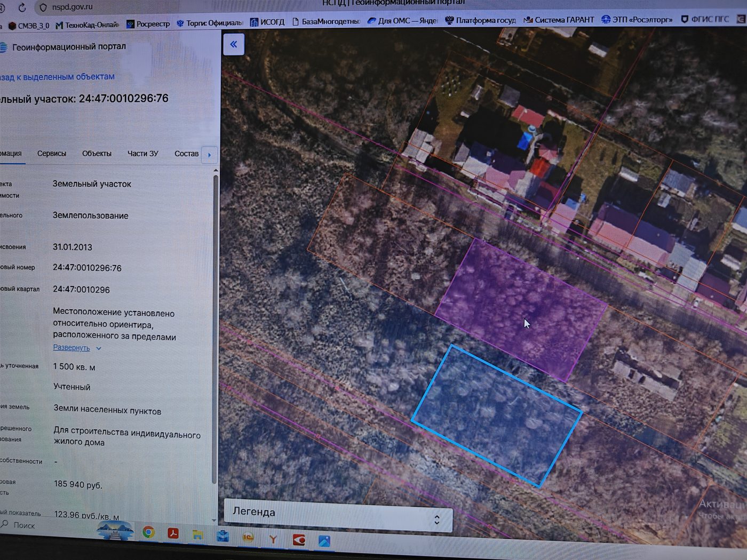Click the landscape widget in taskbar search
This screenshot has height=560, width=747.
115,530
